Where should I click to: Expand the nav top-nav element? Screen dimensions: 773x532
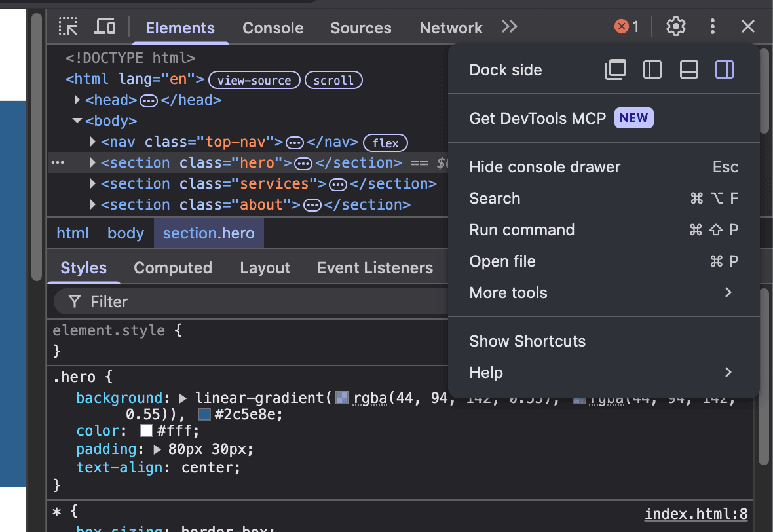coord(92,142)
